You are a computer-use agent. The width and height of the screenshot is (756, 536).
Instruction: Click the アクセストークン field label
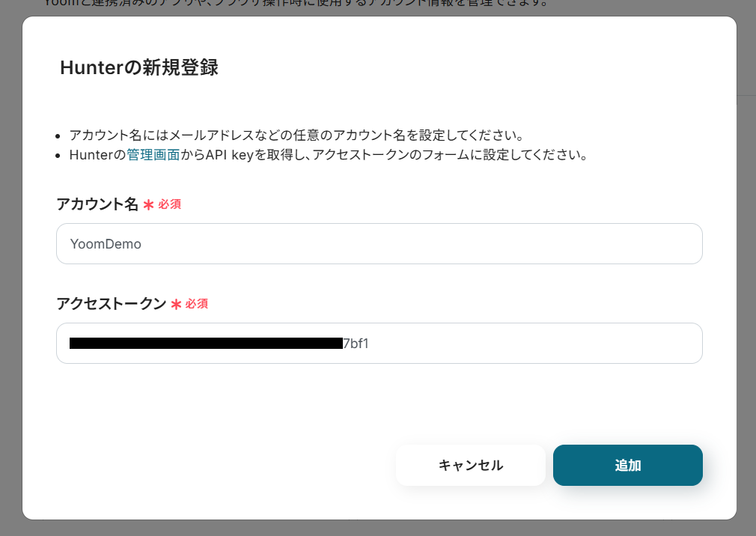click(x=112, y=304)
